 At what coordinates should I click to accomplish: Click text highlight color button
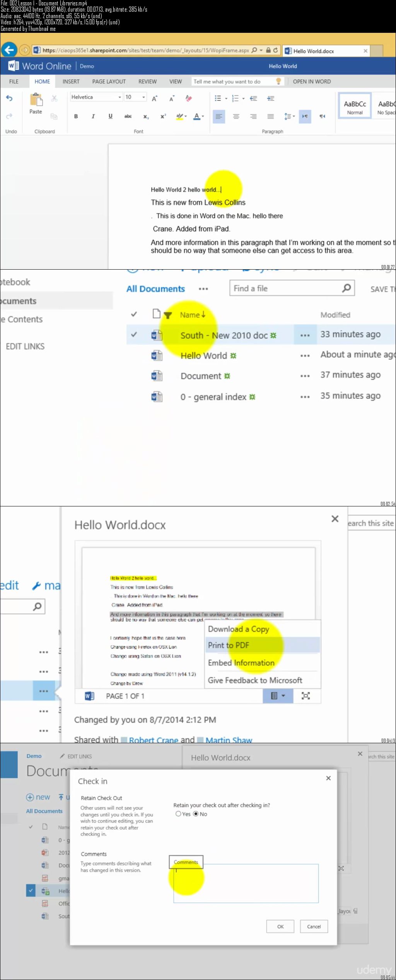point(179,116)
